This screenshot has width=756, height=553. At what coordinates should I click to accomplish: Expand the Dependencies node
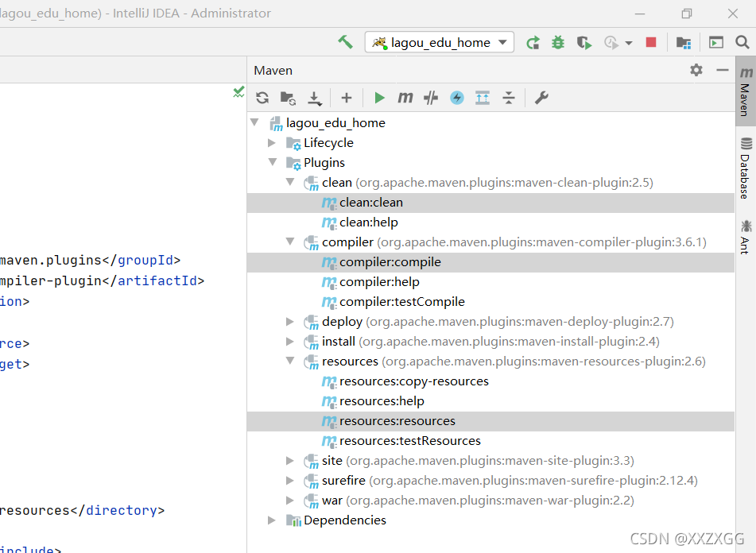click(x=272, y=520)
